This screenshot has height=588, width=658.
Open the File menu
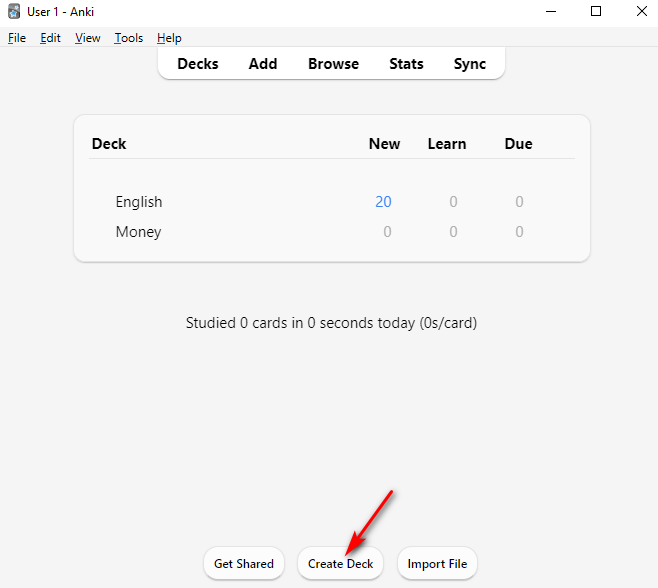(x=17, y=38)
